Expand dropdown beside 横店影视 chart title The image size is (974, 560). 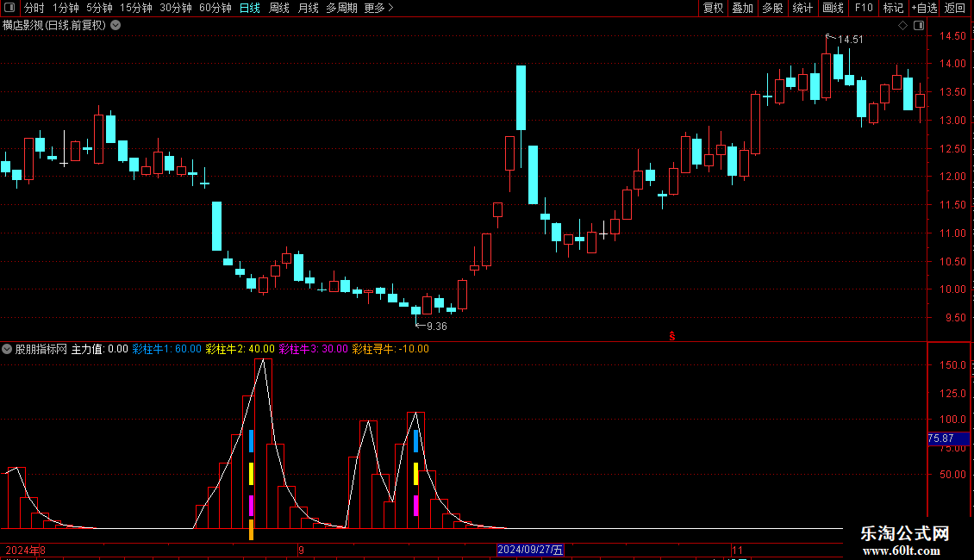(116, 26)
